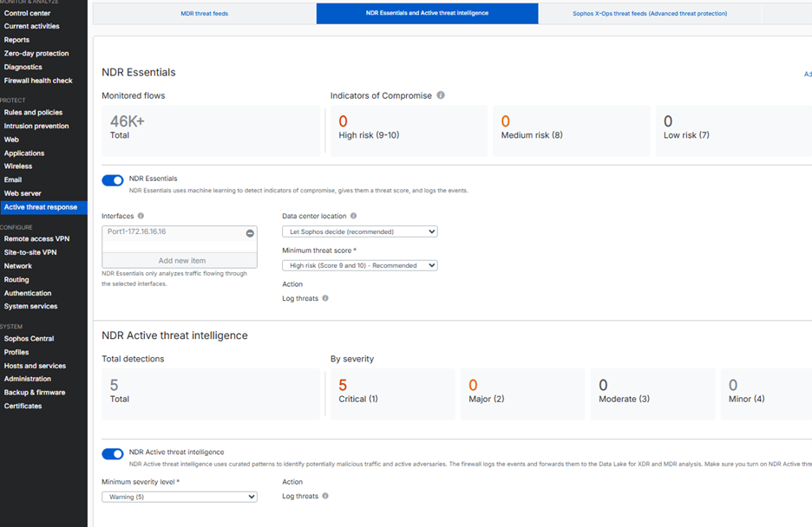Open Site-to-site VPN settings
The image size is (812, 527).
(31, 252)
